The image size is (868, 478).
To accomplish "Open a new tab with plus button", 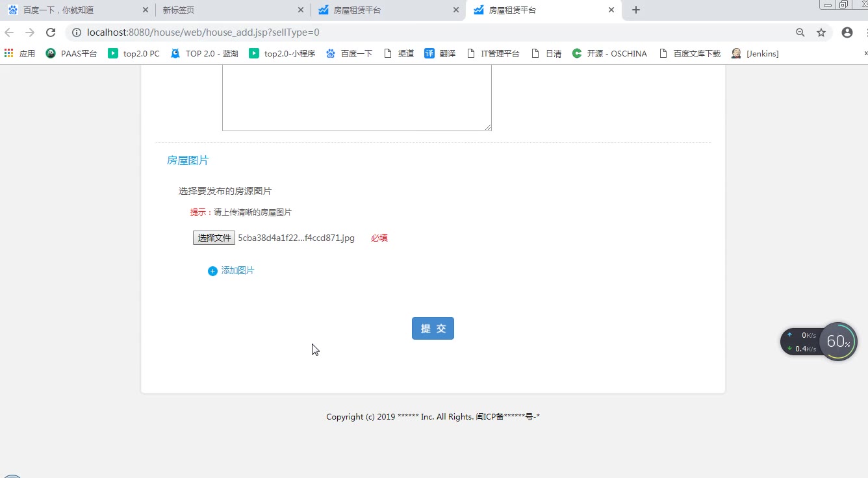I will point(636,10).
